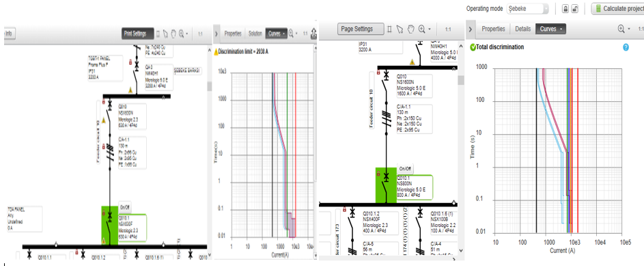Click the warning triangle below QA 3 NW40H1
Viewport: 644px width, 266px height.
pos(130,90)
